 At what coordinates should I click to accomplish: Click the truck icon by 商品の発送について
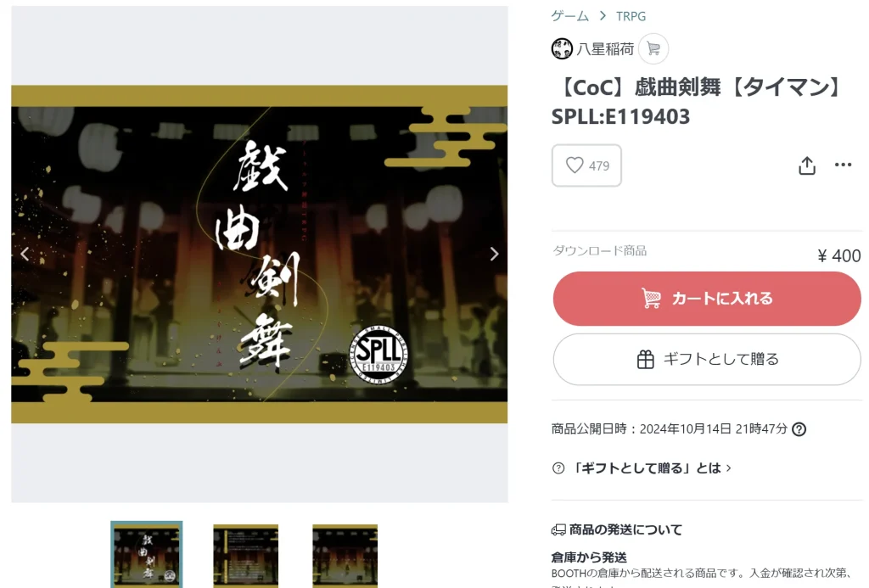[x=558, y=529]
